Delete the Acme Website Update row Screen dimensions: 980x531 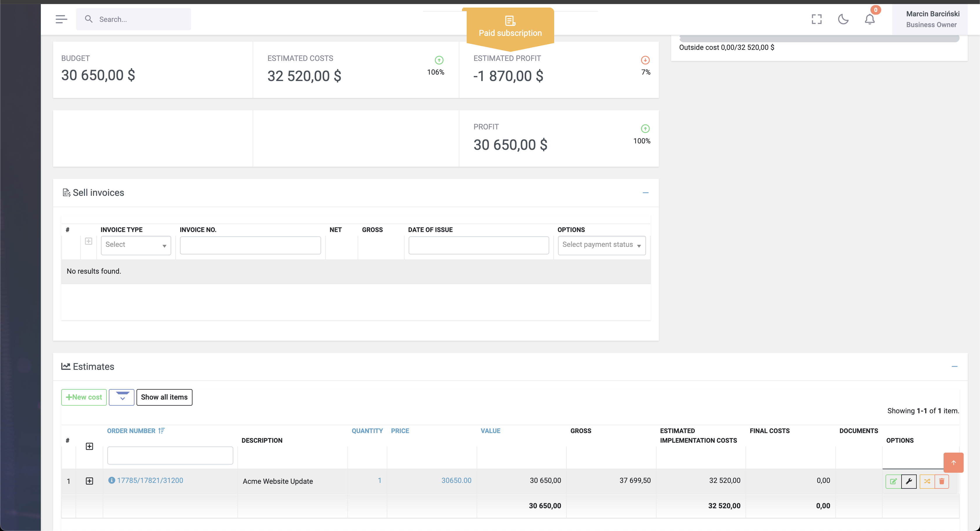point(942,481)
